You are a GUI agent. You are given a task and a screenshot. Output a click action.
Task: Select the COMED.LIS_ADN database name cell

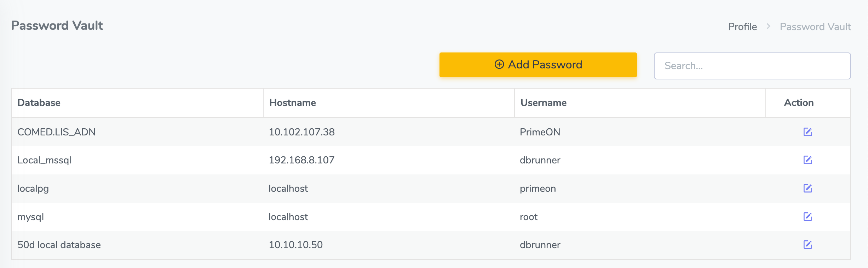point(57,132)
